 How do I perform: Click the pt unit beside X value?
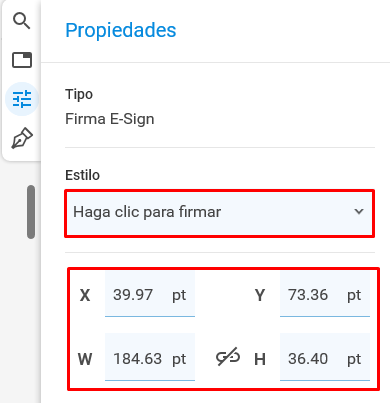pos(179,295)
